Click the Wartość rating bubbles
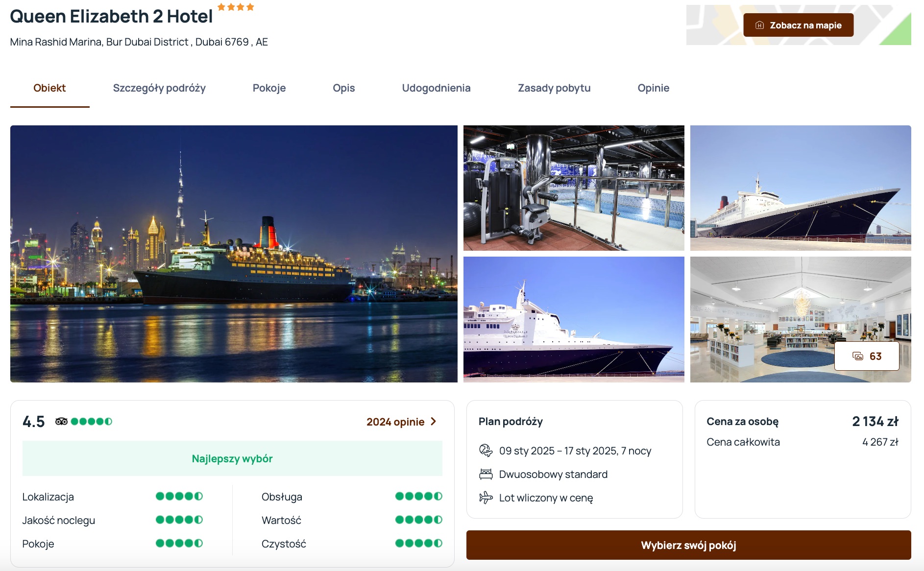924x571 pixels. pyautogui.click(x=419, y=520)
